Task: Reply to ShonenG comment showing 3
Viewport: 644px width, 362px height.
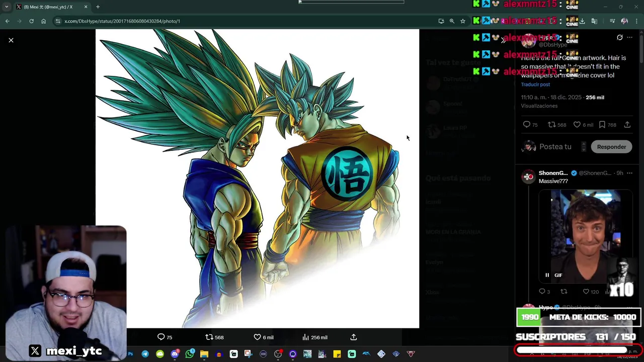Action: click(544, 292)
